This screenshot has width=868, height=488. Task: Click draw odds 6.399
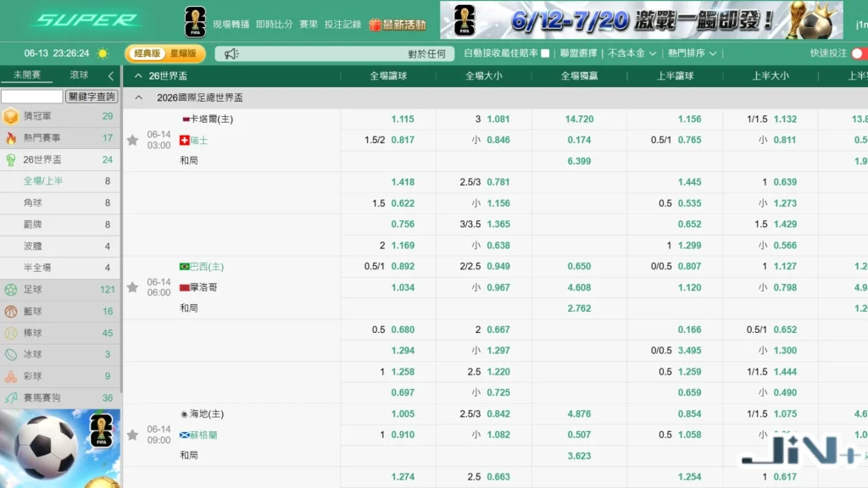point(579,161)
